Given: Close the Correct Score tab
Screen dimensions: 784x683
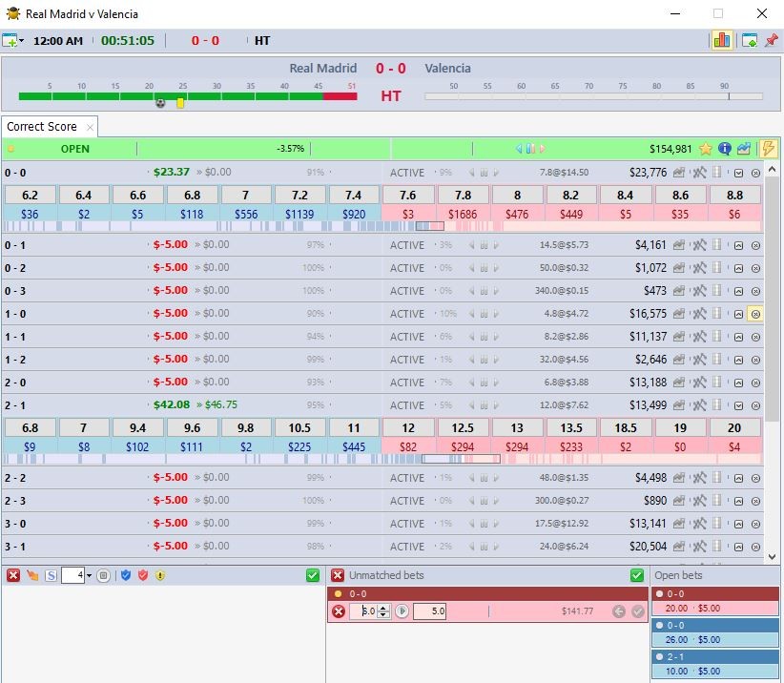Looking at the screenshot, I should [x=90, y=127].
